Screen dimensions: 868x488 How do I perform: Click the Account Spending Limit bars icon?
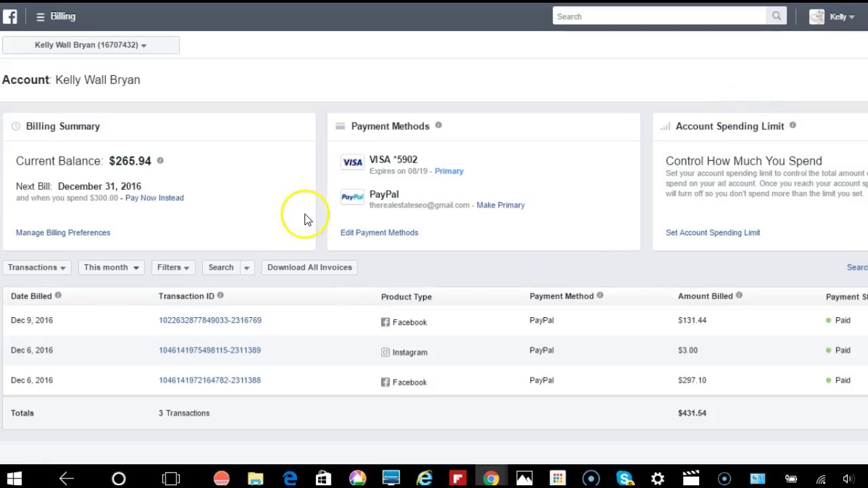(665, 126)
